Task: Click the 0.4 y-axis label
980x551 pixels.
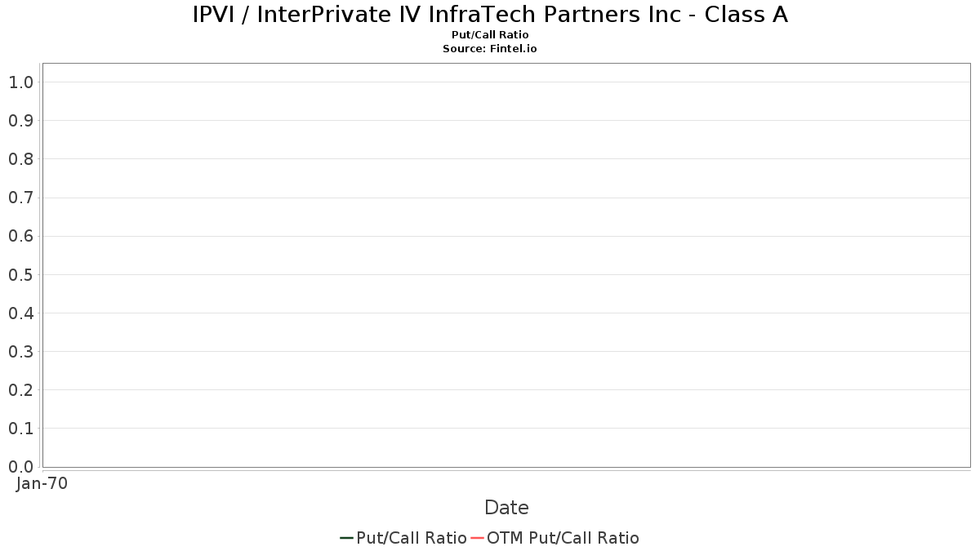Action: pyautogui.click(x=20, y=313)
